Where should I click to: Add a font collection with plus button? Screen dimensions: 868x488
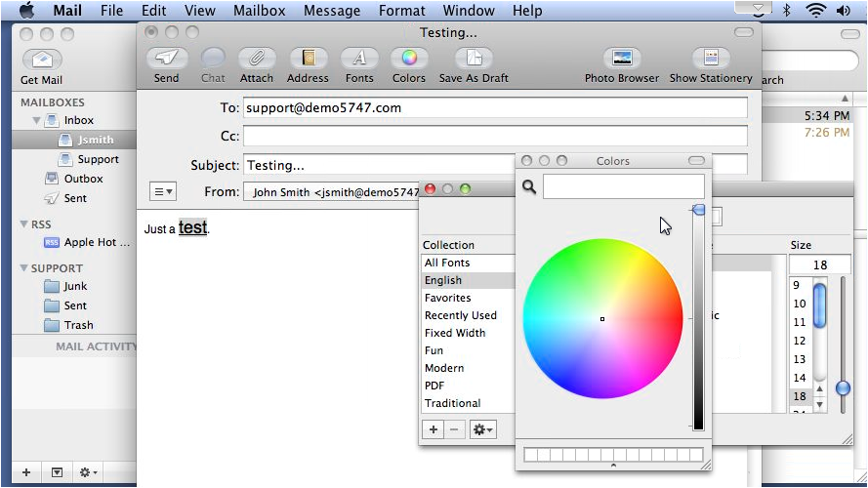click(434, 429)
